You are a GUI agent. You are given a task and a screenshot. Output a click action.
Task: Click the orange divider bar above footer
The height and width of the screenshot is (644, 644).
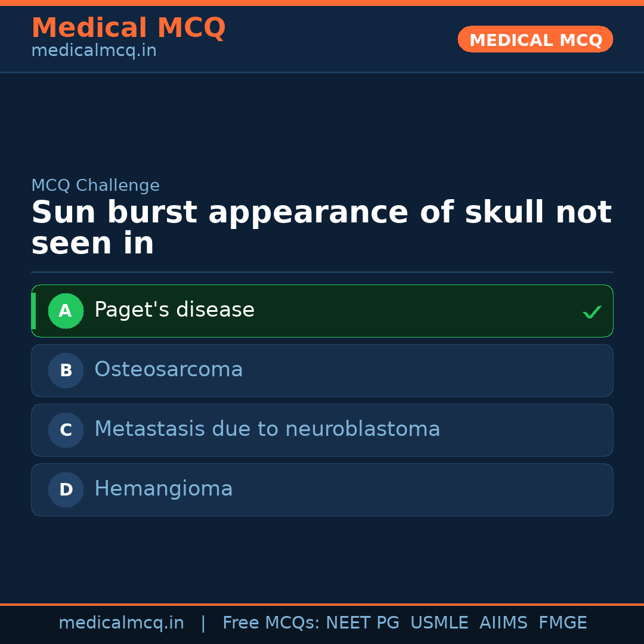tap(322, 604)
